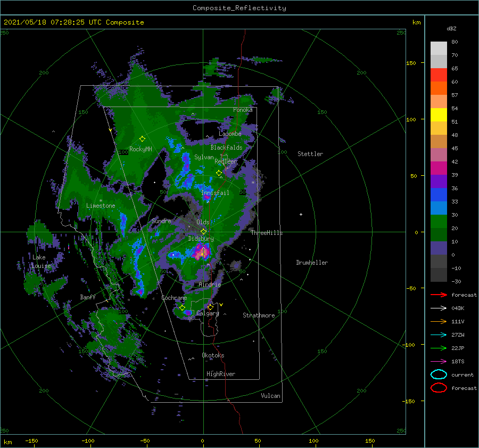Click the Olds city label
Image resolution: width=479 pixels, height=448 pixels.
tap(203, 222)
